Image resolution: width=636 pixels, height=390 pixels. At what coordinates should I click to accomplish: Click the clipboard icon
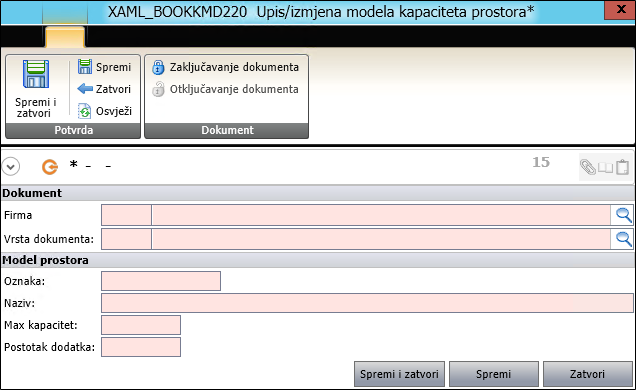click(622, 167)
